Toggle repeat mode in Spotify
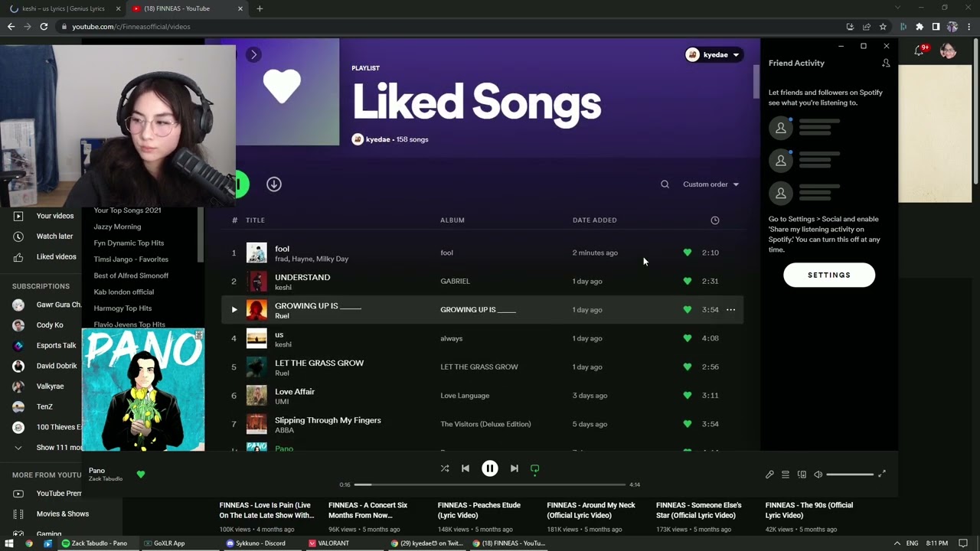The width and height of the screenshot is (980, 551). tap(535, 468)
